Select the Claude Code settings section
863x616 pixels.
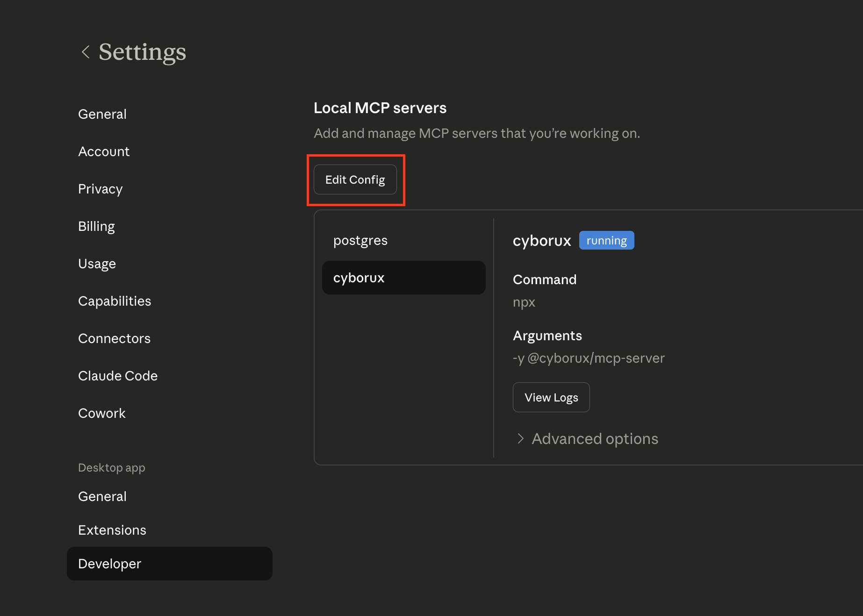tap(118, 375)
